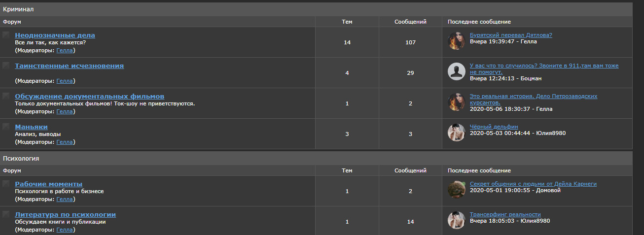The height and width of the screenshot is (235, 644).
Task: Click the status icon beside Литература по психологии
Action: coord(6,214)
